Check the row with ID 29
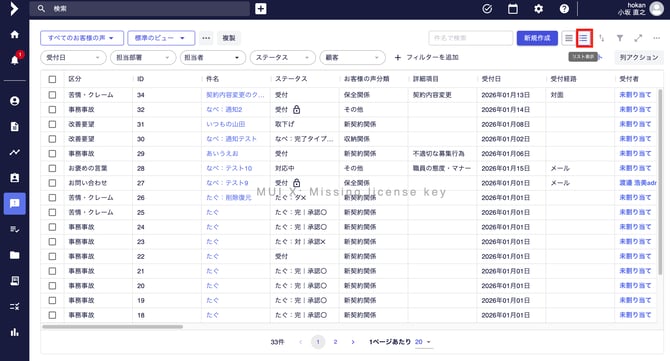The image size is (670, 361). point(52,153)
